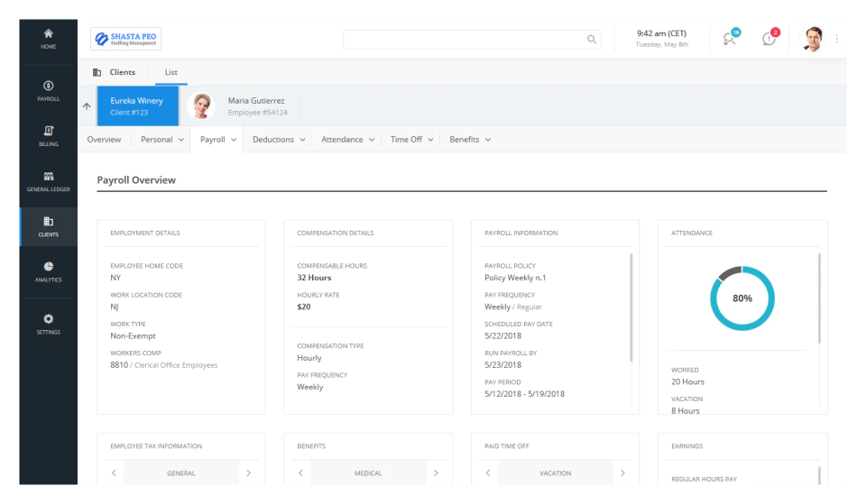
Task: Expand the Time Off dropdown
Action: click(411, 140)
